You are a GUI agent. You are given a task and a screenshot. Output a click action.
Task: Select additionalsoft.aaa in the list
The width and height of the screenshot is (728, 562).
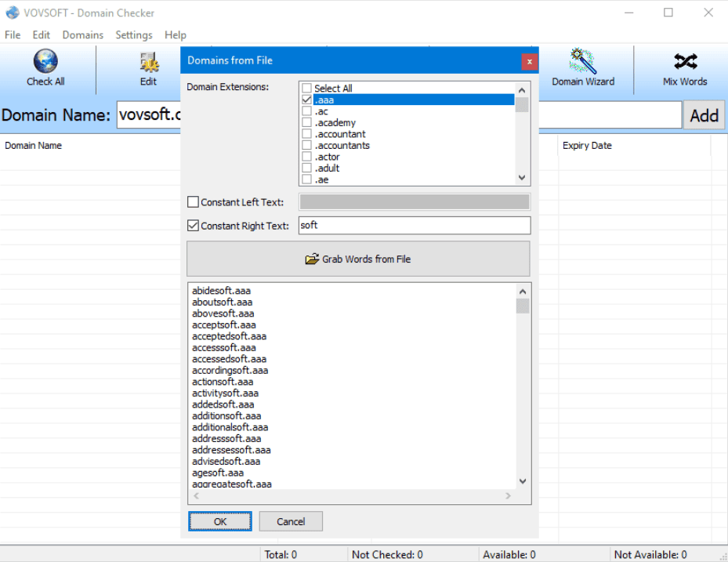click(230, 427)
